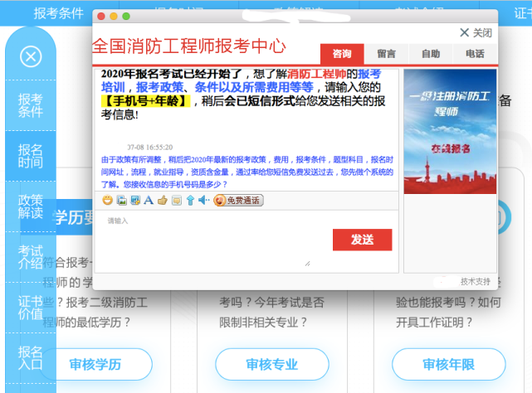Click the red 发送 send button
The height and width of the screenshot is (393, 532).
pos(363,240)
